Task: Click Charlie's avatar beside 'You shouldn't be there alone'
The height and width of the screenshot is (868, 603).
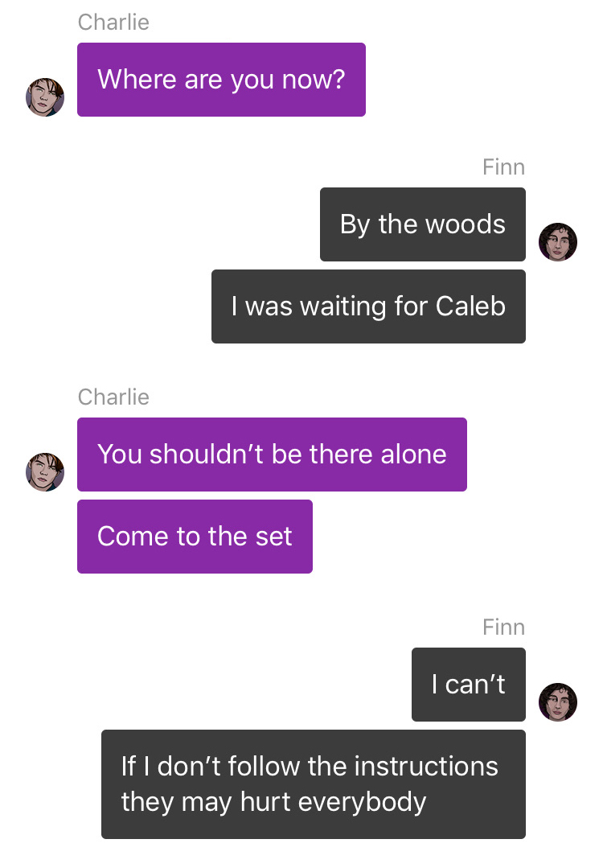Action: (45, 472)
